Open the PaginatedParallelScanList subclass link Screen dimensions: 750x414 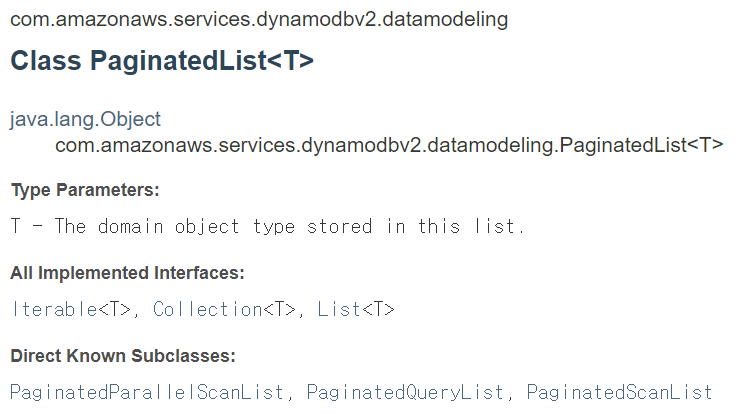(147, 392)
